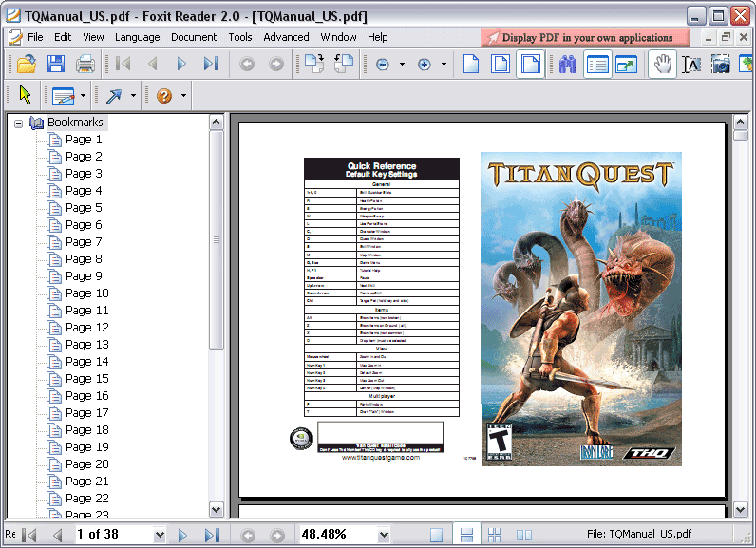Open the zoom percentage dropdown

pyautogui.click(x=384, y=535)
